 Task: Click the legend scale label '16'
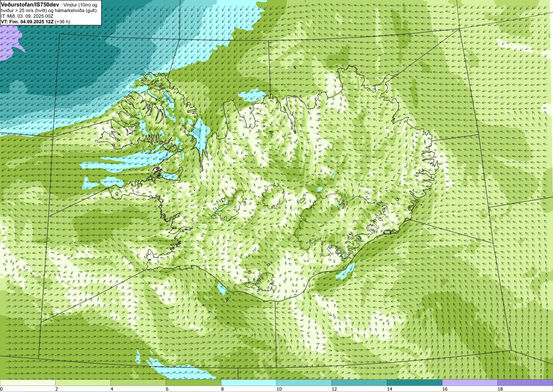[x=445, y=389]
